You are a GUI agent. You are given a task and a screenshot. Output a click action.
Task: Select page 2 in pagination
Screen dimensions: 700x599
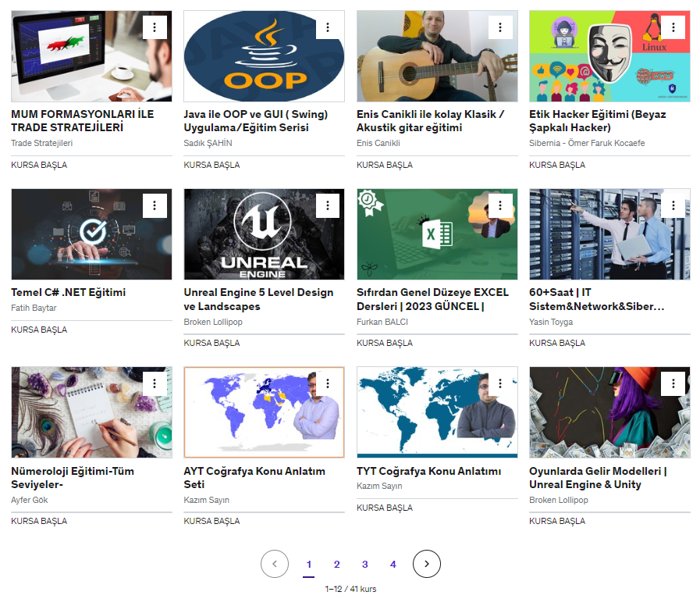click(x=336, y=564)
